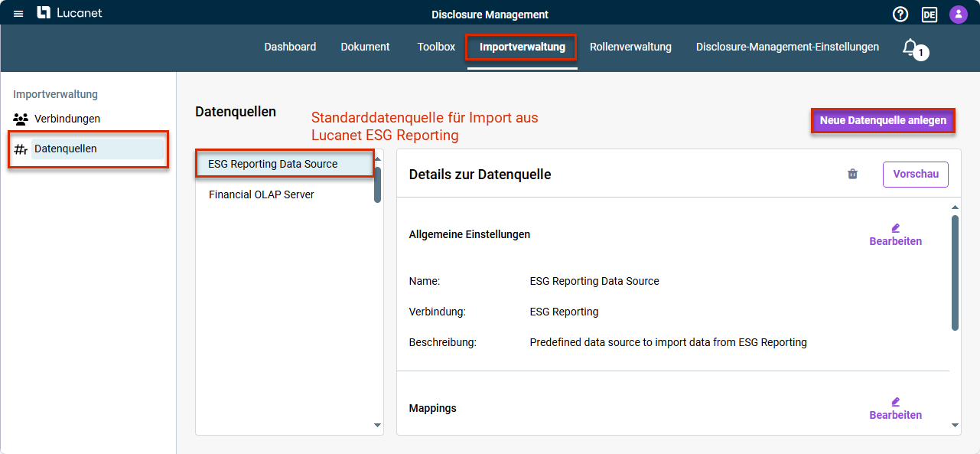Click the Verbindung value 'ESG Reporting'
The width and height of the screenshot is (980, 454).
click(x=564, y=312)
